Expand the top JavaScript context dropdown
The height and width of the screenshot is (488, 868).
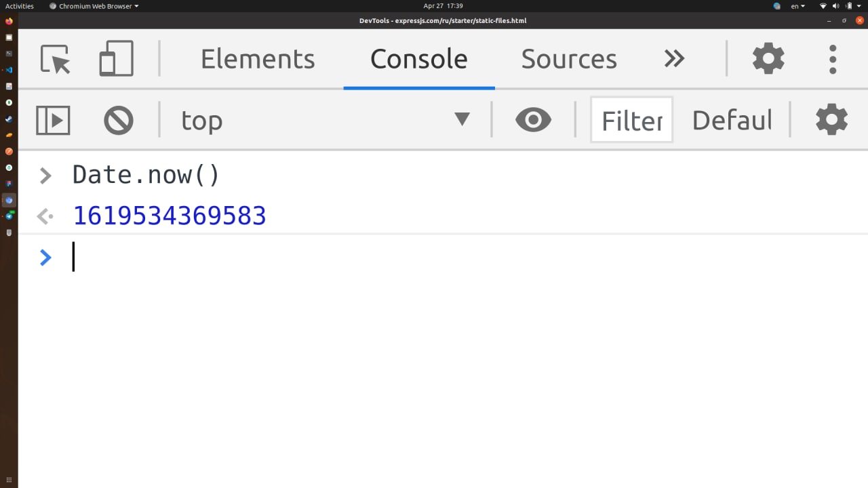click(325, 120)
